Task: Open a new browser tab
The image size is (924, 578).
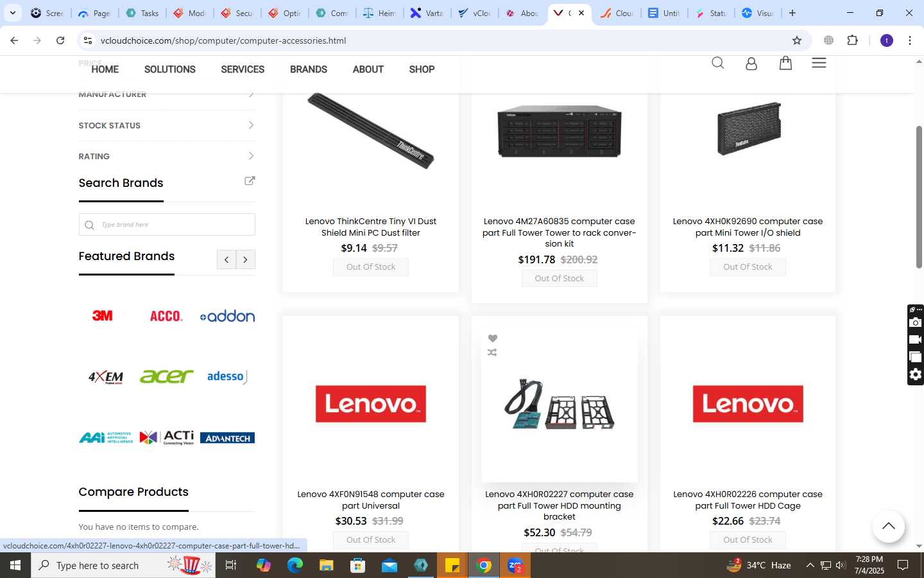Action: point(792,13)
